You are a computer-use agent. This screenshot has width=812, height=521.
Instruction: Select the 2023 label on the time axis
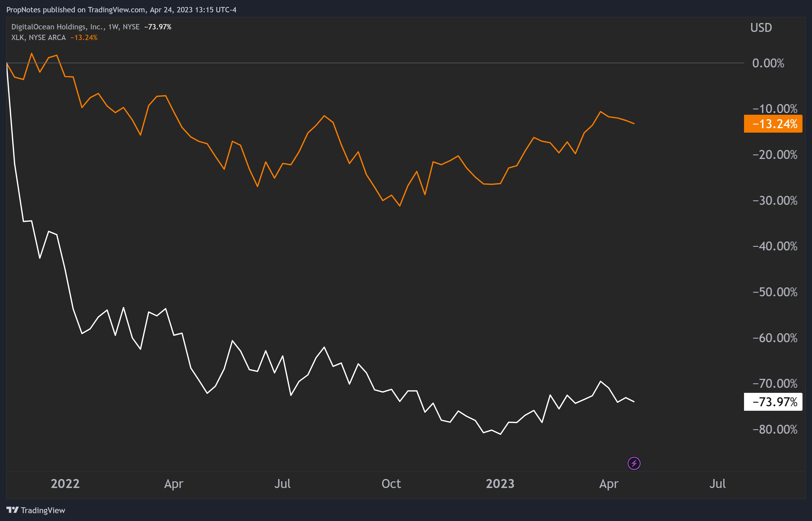point(500,484)
